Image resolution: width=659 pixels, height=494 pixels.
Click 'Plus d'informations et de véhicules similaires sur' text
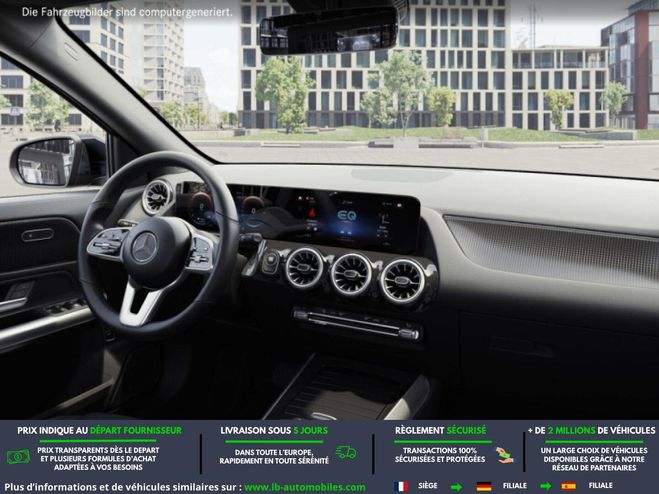(x=123, y=487)
